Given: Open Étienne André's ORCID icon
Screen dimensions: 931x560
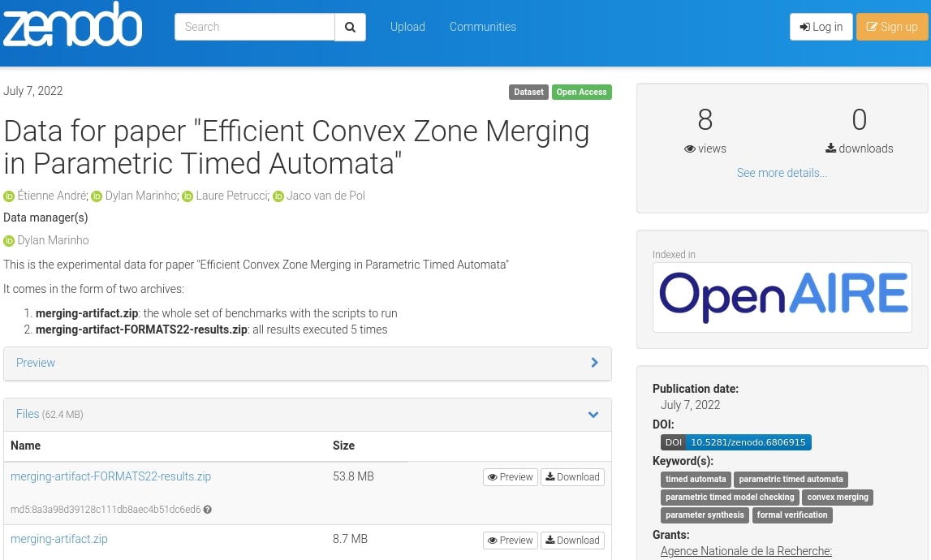Looking at the screenshot, I should click(x=9, y=196).
